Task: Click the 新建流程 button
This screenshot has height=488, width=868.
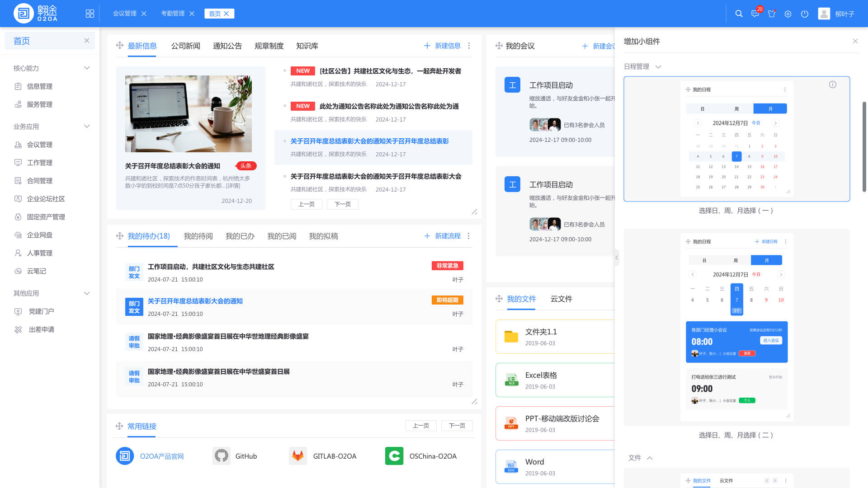Action: pos(448,236)
